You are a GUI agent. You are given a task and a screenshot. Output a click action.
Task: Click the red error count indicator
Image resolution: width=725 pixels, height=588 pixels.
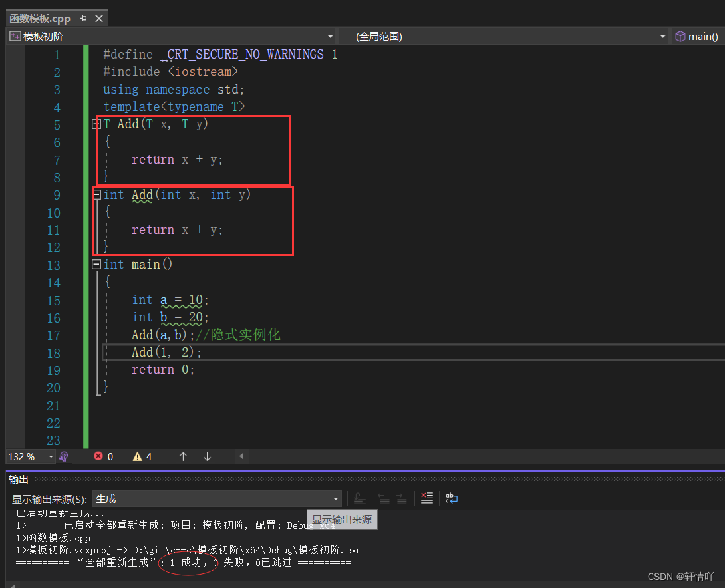click(104, 457)
